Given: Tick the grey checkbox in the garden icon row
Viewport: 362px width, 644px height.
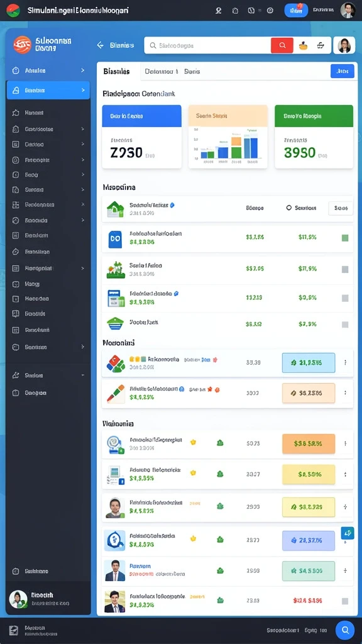Looking at the screenshot, I should pyautogui.click(x=345, y=269).
